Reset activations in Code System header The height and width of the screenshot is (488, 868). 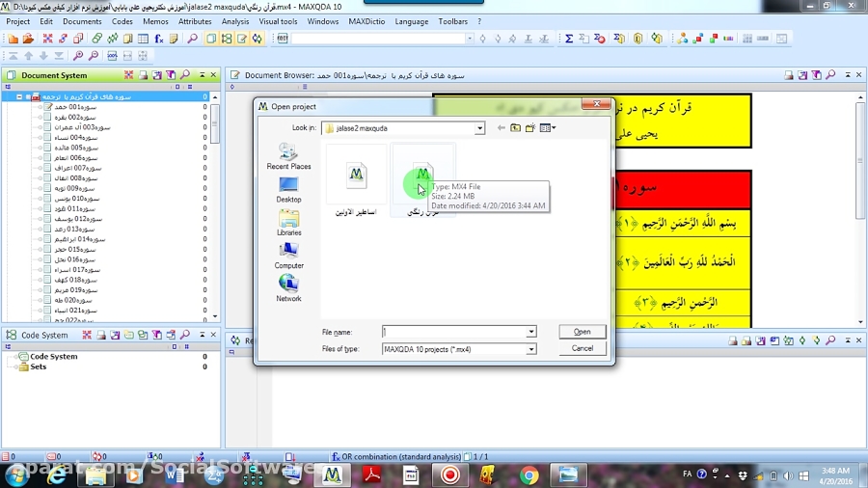point(87,335)
